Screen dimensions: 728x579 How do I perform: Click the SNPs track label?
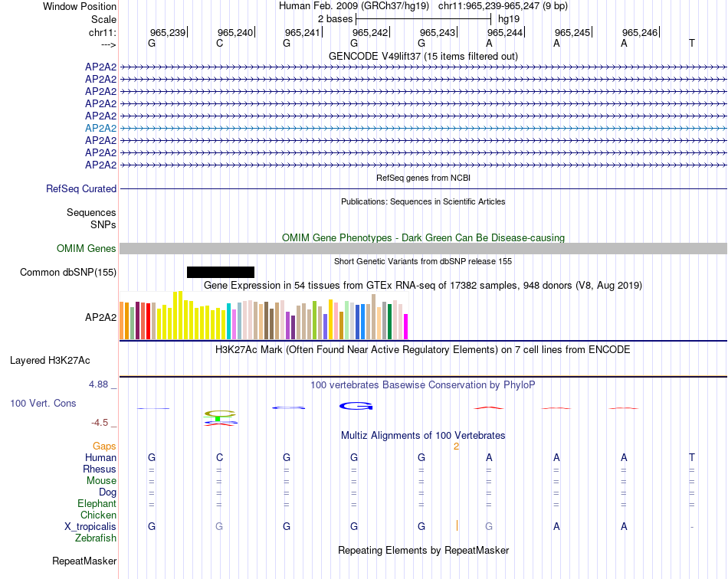103,224
